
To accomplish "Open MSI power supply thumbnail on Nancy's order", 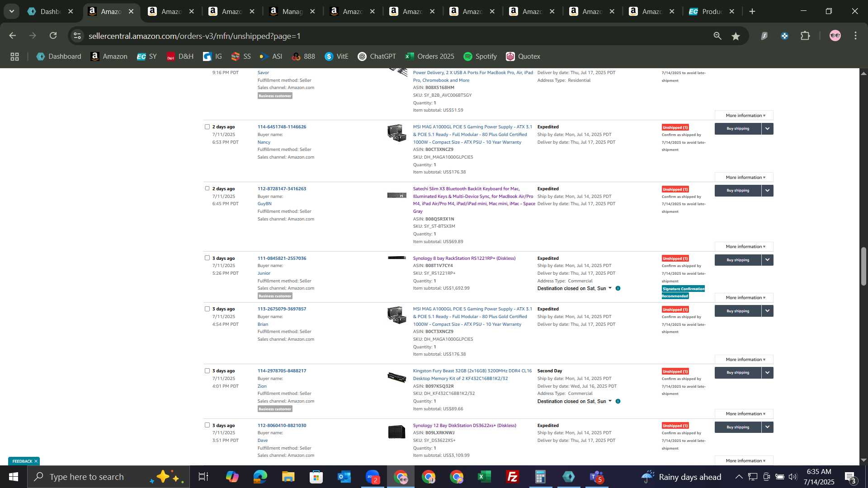I will pyautogui.click(x=396, y=133).
